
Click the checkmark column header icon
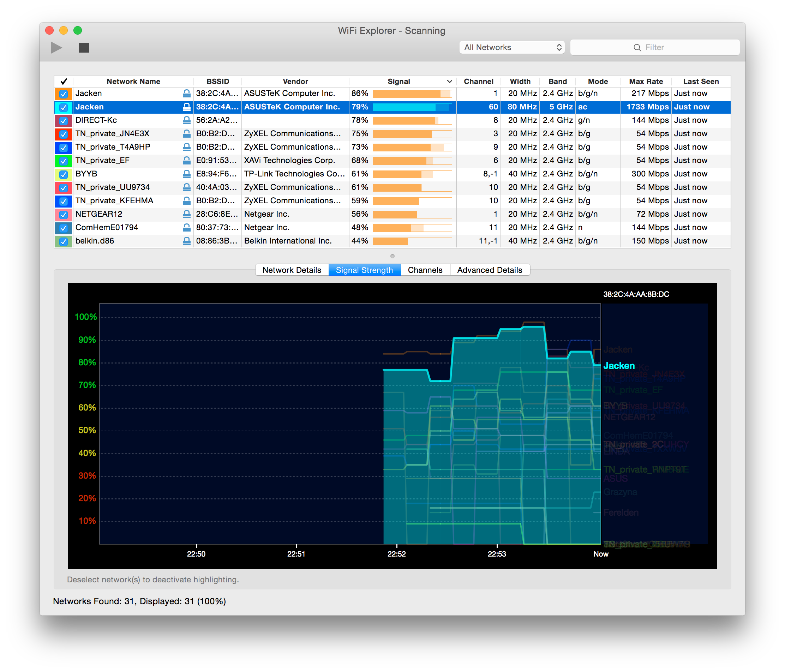pos(64,82)
